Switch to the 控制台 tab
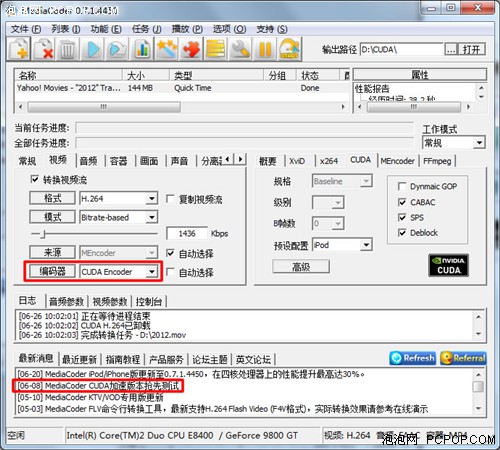This screenshot has height=450, width=500. coord(149,302)
